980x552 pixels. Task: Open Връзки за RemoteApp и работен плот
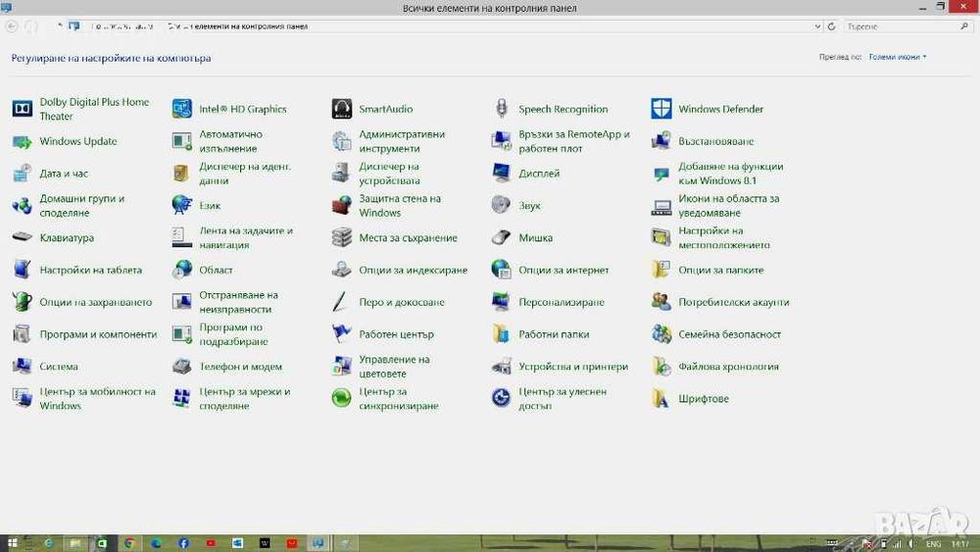click(x=573, y=141)
